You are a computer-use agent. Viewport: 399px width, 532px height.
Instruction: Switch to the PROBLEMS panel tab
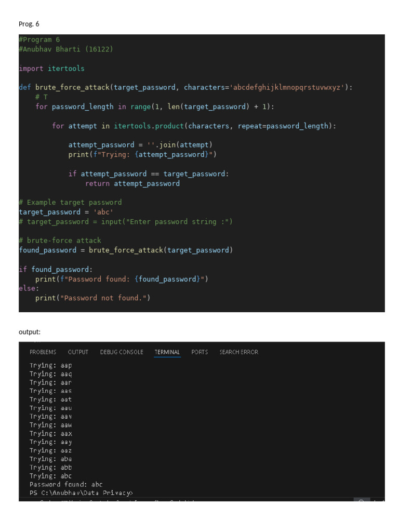[43, 352]
